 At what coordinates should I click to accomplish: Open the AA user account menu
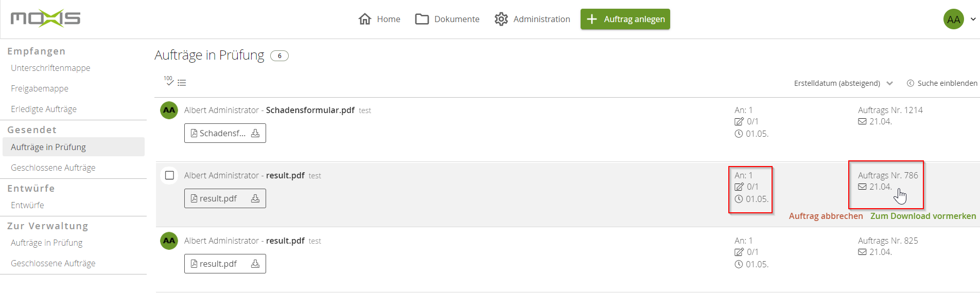point(959,20)
